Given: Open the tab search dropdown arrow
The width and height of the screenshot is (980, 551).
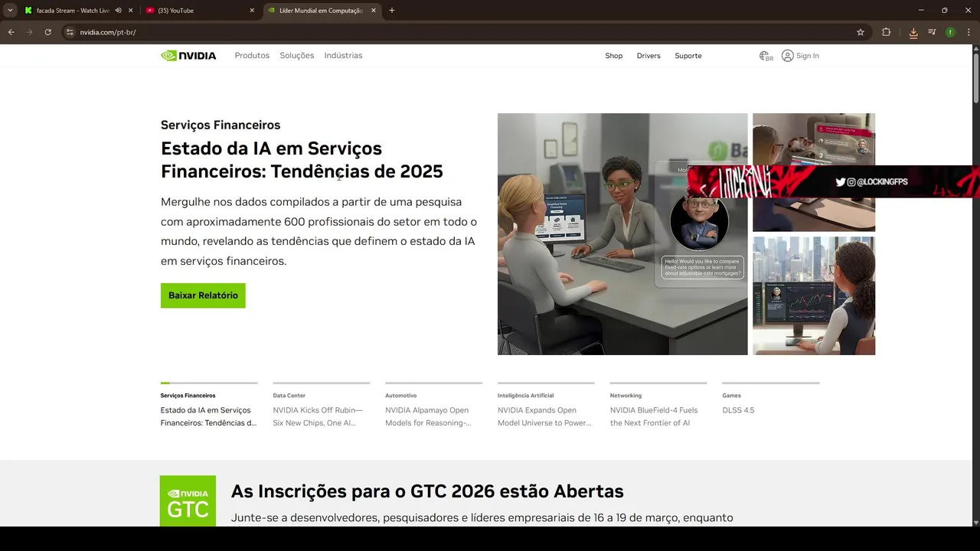Looking at the screenshot, I should (x=10, y=11).
